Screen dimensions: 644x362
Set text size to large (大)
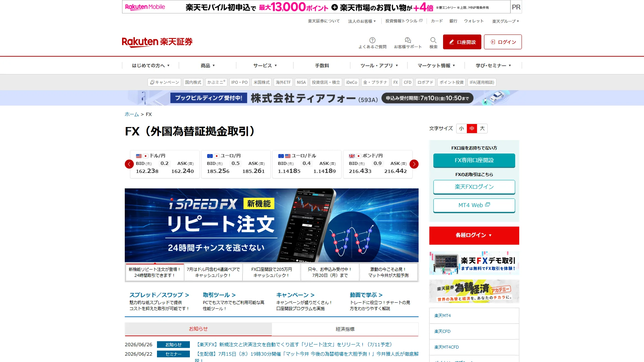tap(482, 128)
